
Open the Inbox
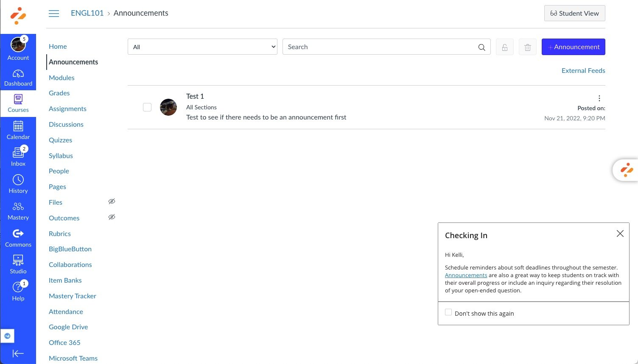click(18, 157)
